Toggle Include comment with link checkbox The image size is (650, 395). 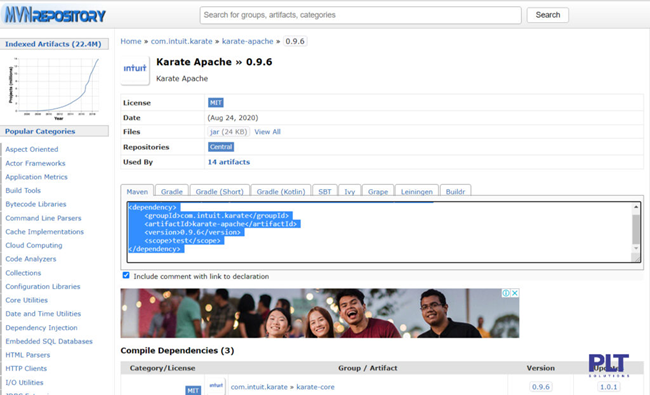pyautogui.click(x=126, y=275)
